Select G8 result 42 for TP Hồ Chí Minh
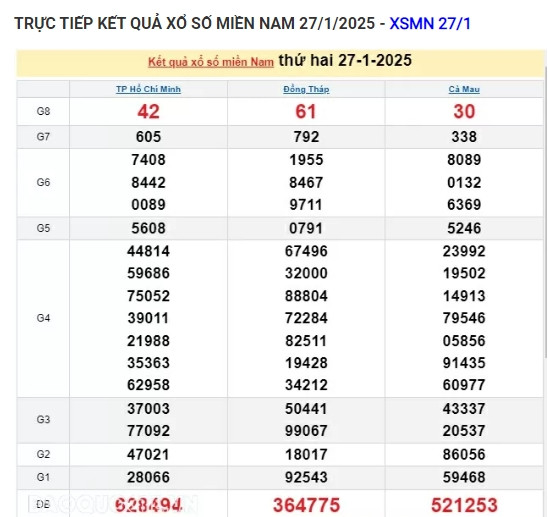Screen dimensions: 548x517 (x=149, y=112)
